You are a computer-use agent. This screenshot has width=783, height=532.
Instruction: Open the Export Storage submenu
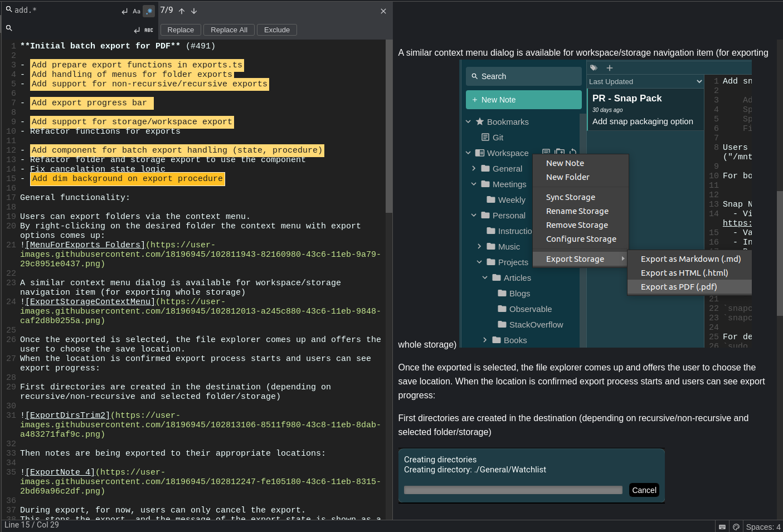tap(581, 259)
